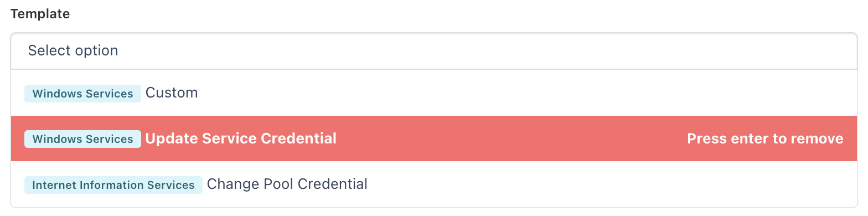Click Windows Services badge beside Custom
The height and width of the screenshot is (216, 868).
coord(82,94)
